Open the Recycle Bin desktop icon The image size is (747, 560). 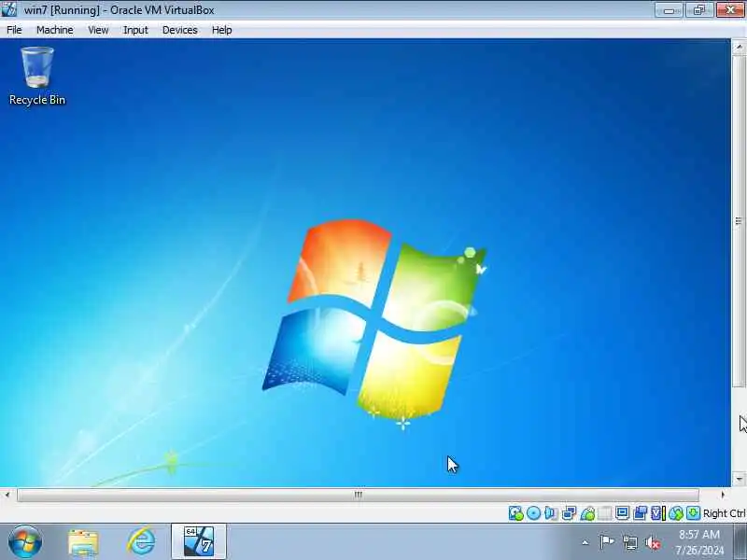pos(37,77)
